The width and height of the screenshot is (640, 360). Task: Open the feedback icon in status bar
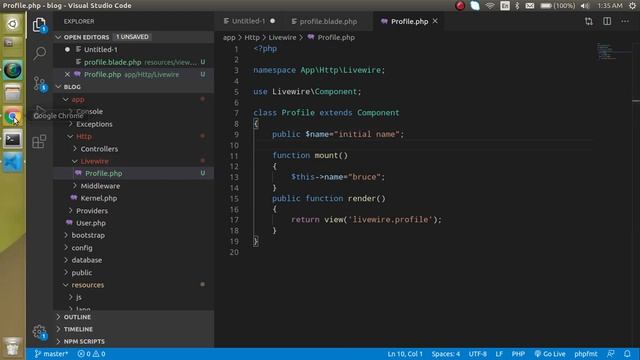(611, 354)
